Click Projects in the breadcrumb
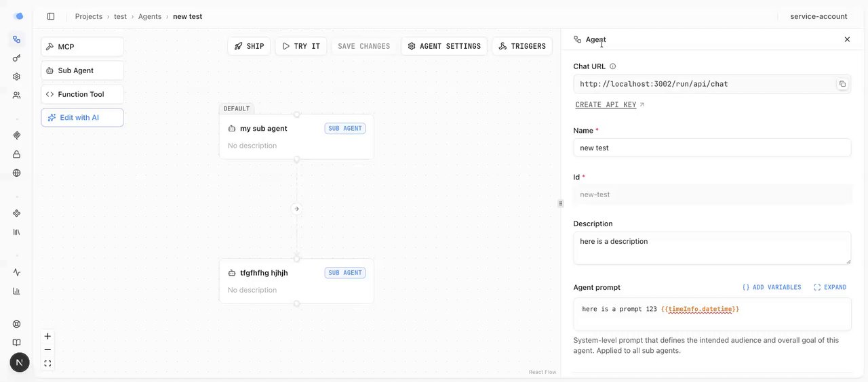 point(89,16)
